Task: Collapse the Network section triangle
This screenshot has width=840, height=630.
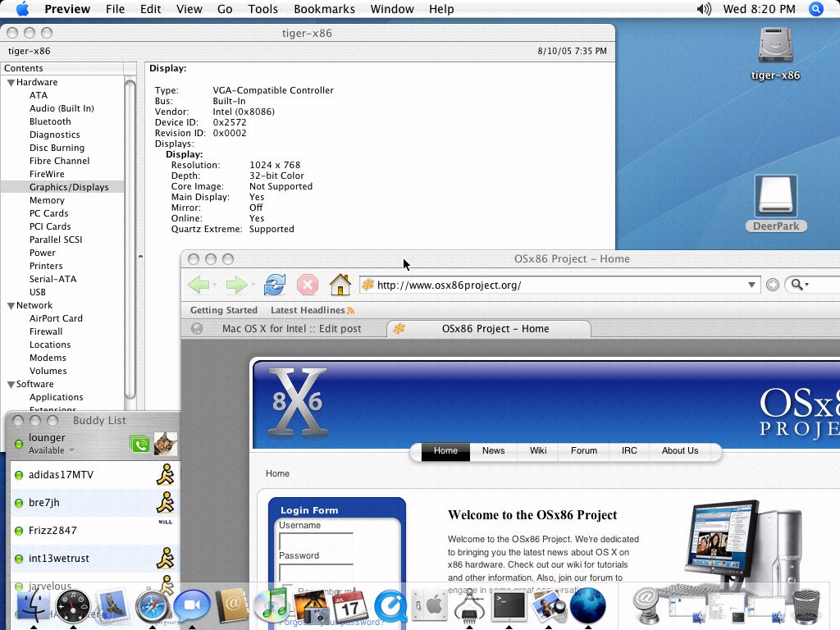Action: pos(10,306)
